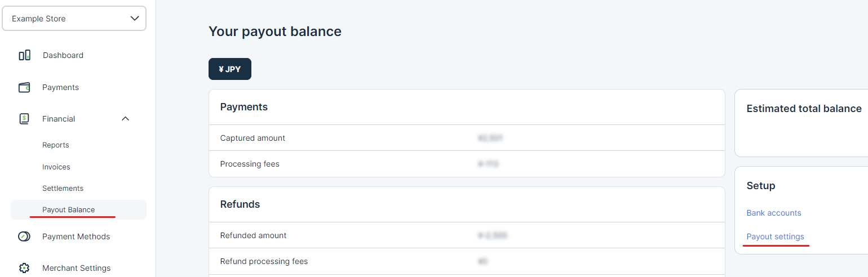Open Merchant Settings menu item
Screen dimensions: 868x277
tap(76, 268)
